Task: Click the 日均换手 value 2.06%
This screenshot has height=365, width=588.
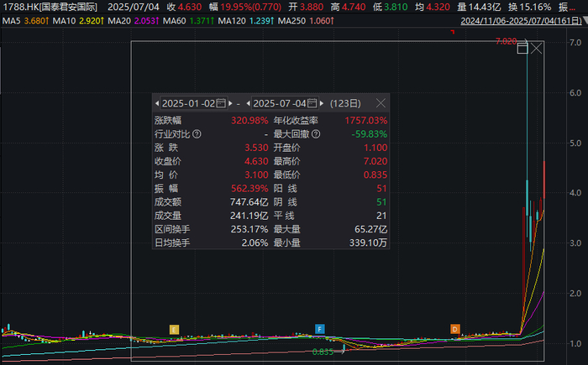Action: pos(255,242)
